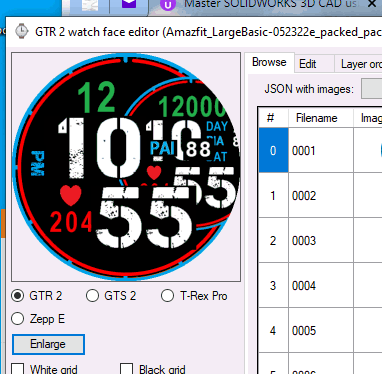The image size is (382, 374).
Task: Click the Filename column header
Action: [x=320, y=118]
